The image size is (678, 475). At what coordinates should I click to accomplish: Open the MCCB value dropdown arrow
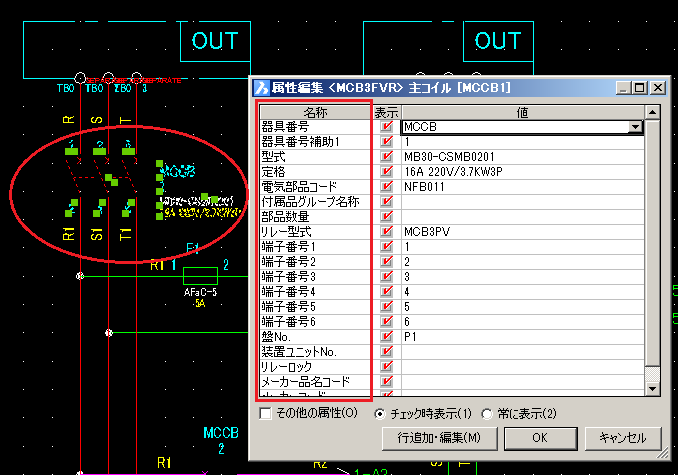(x=635, y=127)
